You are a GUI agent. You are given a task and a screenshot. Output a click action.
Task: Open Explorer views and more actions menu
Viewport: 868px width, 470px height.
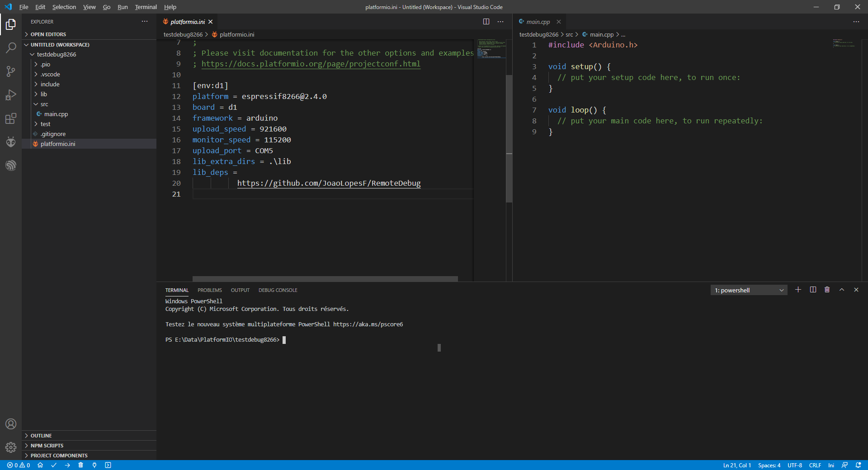pos(145,21)
